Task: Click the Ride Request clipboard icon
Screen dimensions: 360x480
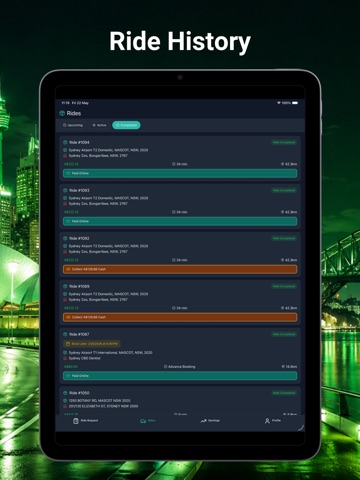Action: (x=76, y=421)
